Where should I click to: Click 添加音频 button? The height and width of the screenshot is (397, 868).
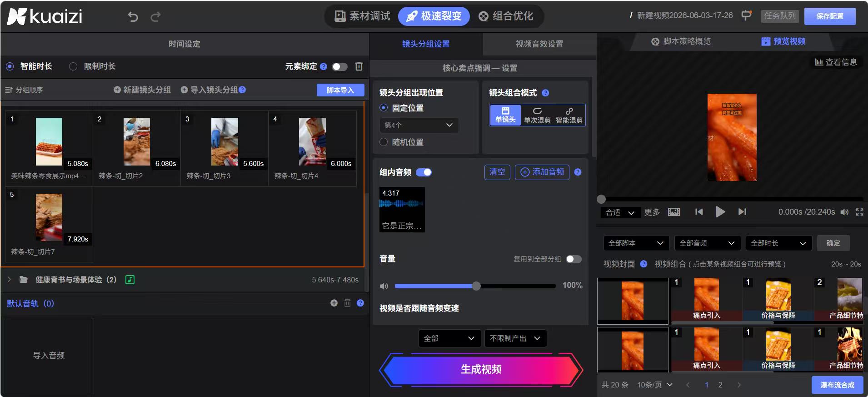pyautogui.click(x=542, y=172)
